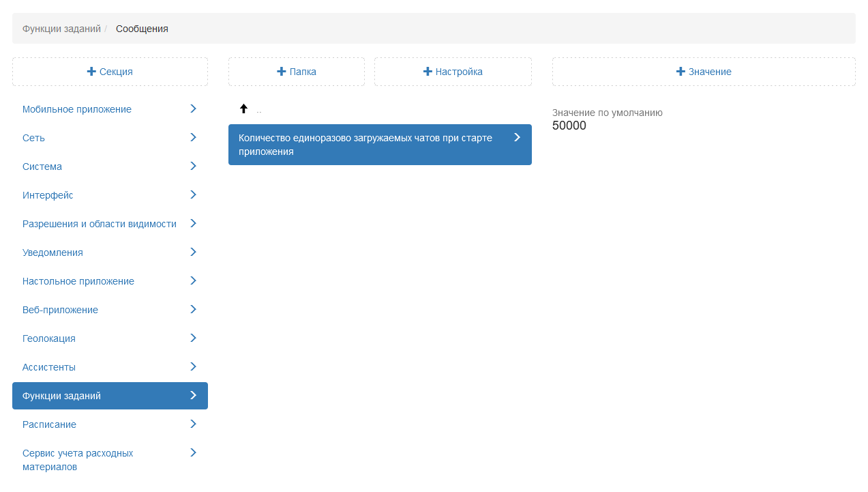This screenshot has height=492, width=868.
Task: Go to the Уведомления section
Action: [x=53, y=252]
